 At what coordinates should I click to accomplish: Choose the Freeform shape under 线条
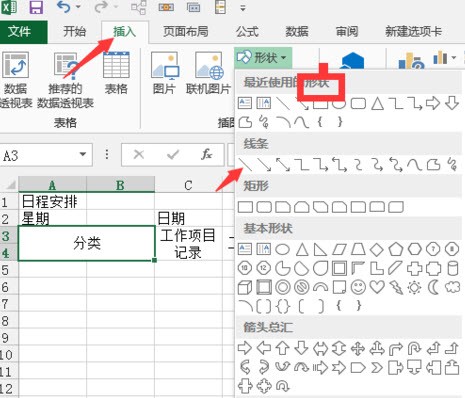(433, 164)
